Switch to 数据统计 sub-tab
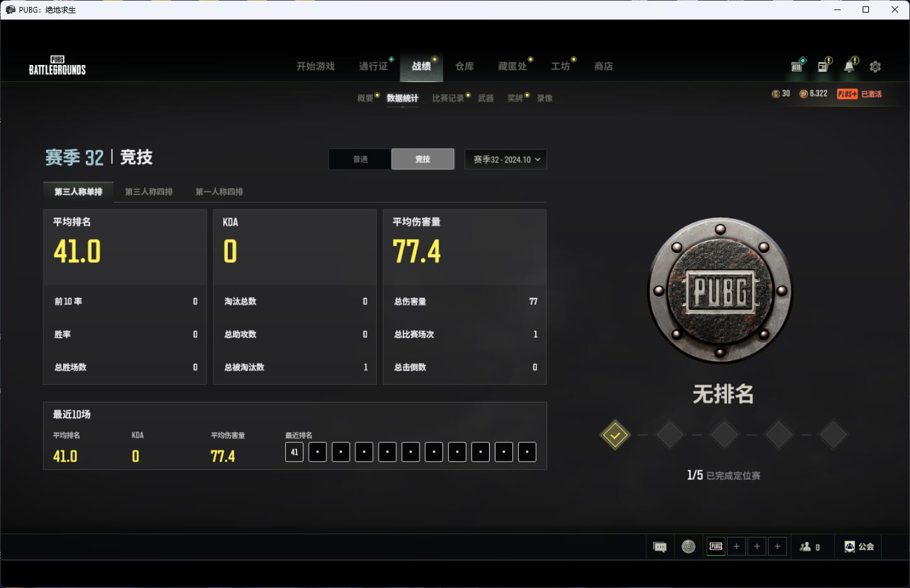 [403, 98]
